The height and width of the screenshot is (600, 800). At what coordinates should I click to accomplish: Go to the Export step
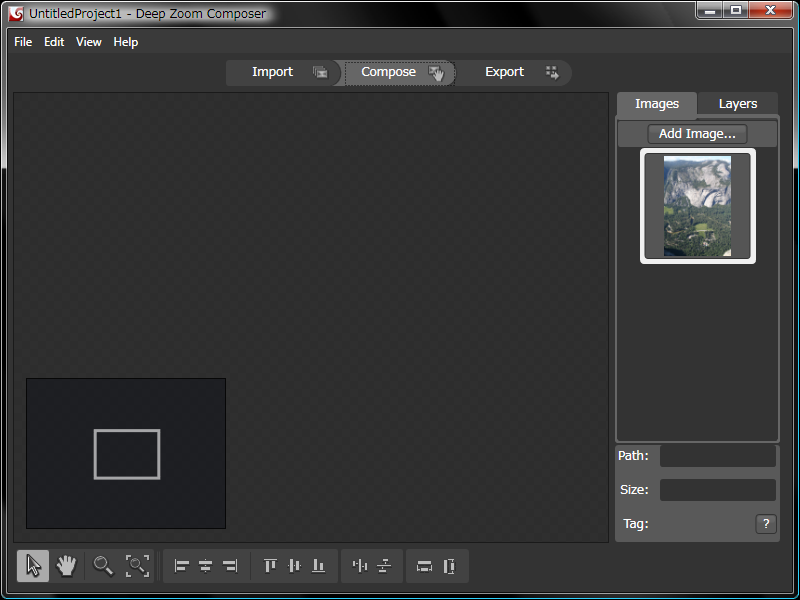[x=505, y=72]
